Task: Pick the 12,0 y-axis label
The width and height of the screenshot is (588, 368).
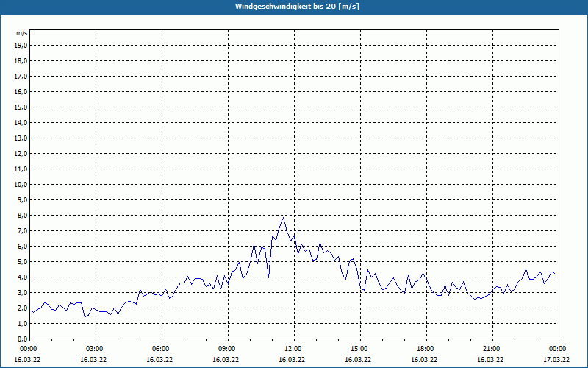Action: coord(21,154)
